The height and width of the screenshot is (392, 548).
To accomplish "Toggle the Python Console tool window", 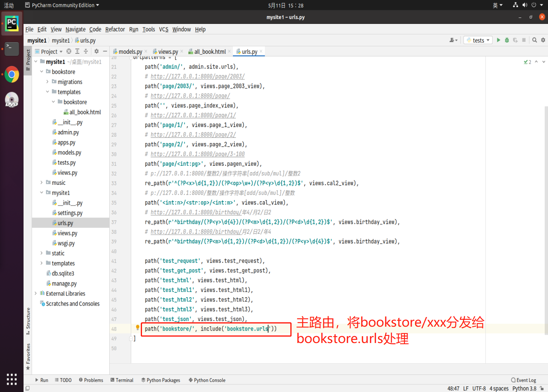I will [x=207, y=380].
